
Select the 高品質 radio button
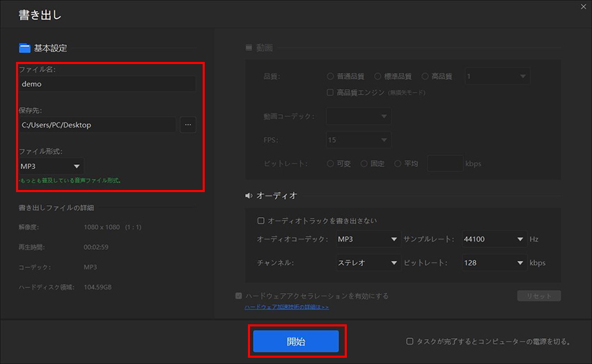click(425, 76)
